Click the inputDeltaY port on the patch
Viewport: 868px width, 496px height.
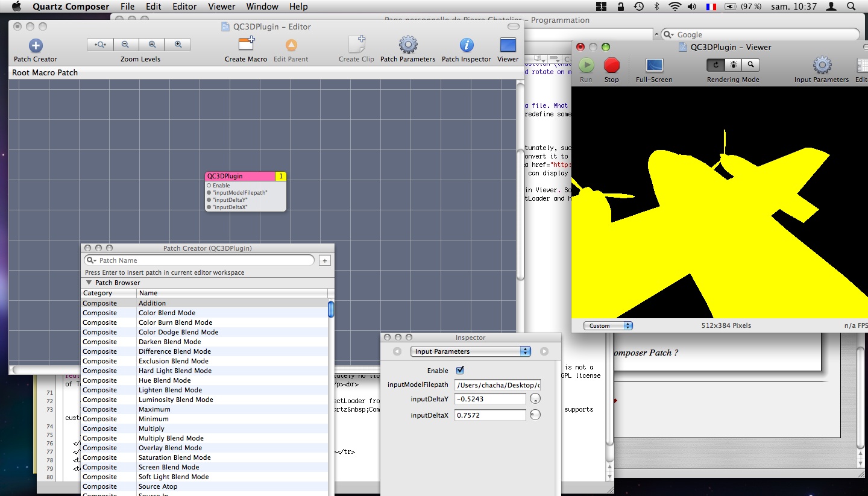click(x=209, y=200)
